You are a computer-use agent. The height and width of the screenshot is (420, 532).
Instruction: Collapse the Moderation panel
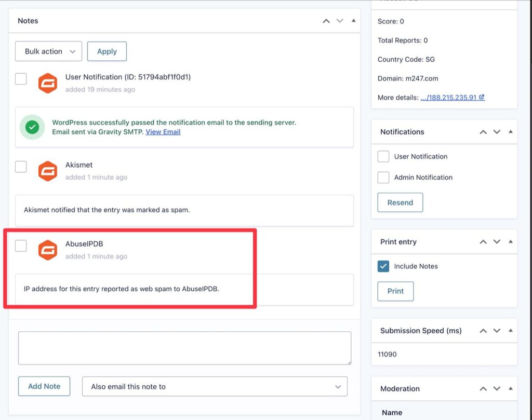(x=511, y=388)
